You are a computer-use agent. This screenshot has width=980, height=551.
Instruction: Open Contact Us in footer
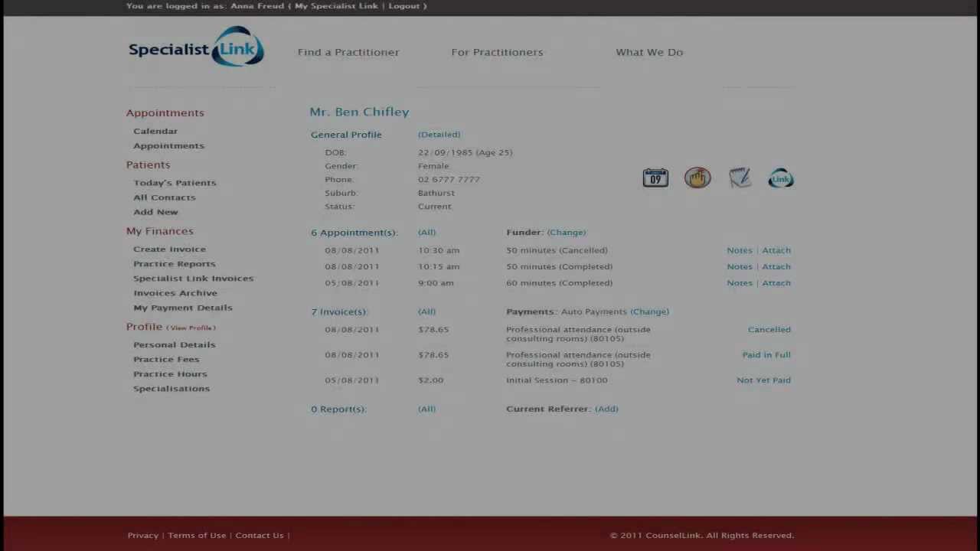[260, 536]
